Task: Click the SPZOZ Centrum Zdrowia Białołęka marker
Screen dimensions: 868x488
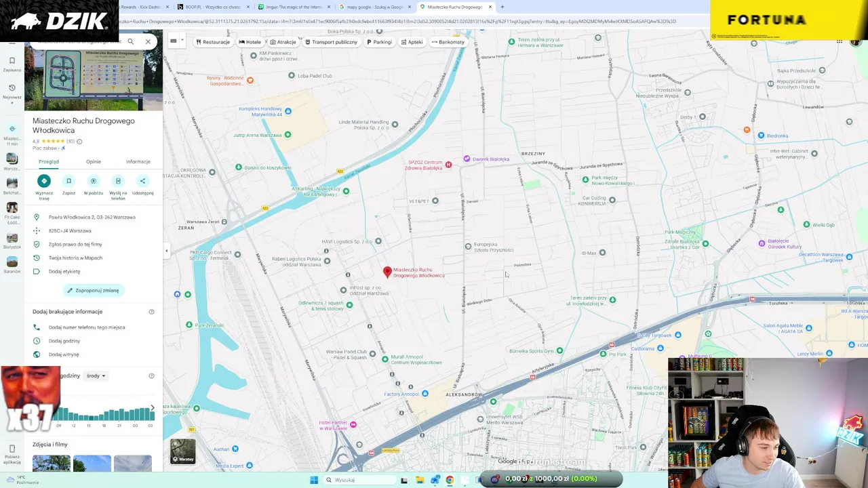Action: [448, 165]
